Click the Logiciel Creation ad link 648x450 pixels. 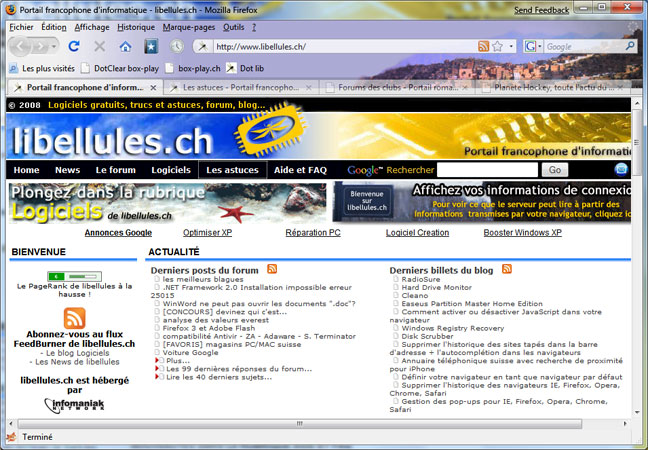click(x=417, y=233)
